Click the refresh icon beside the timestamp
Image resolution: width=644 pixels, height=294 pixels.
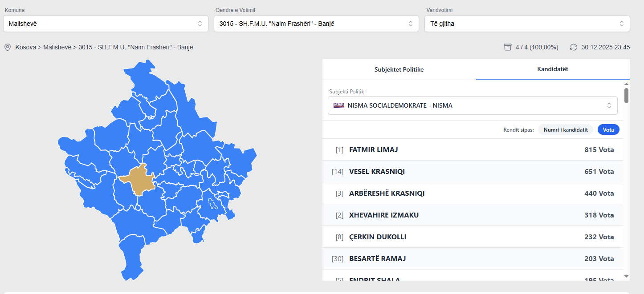point(574,47)
